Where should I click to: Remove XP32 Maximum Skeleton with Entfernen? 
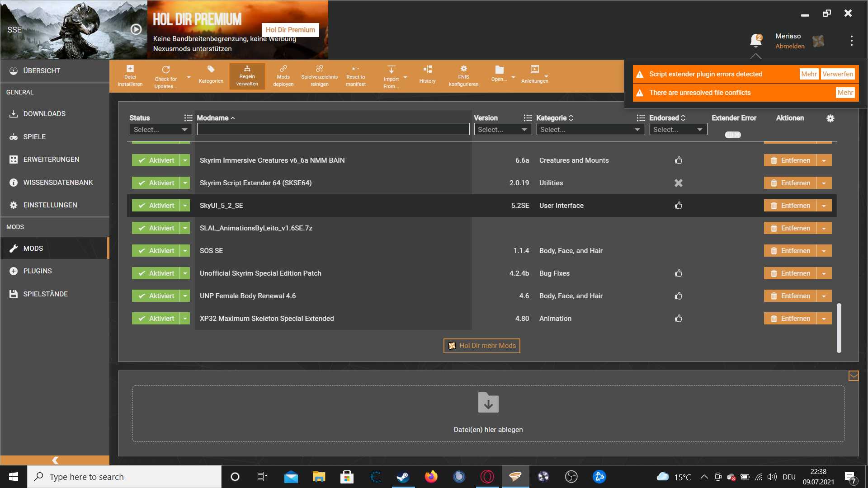(x=790, y=319)
